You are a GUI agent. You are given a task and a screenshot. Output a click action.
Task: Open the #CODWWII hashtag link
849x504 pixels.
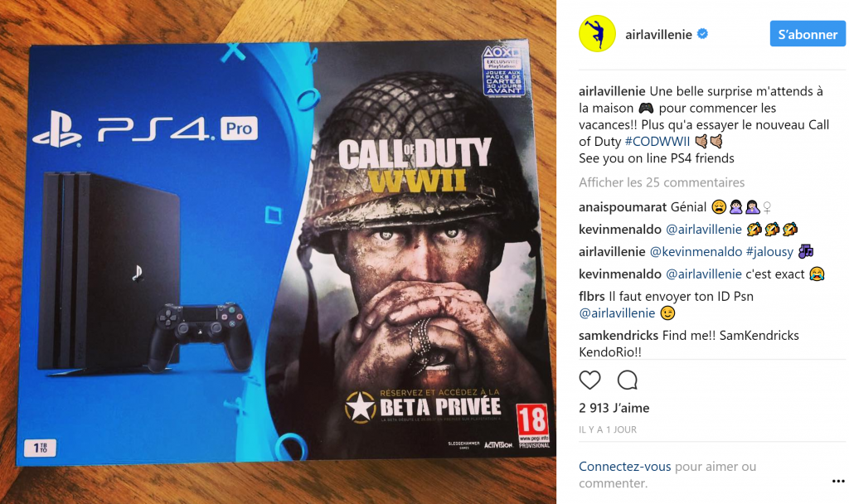[657, 142]
